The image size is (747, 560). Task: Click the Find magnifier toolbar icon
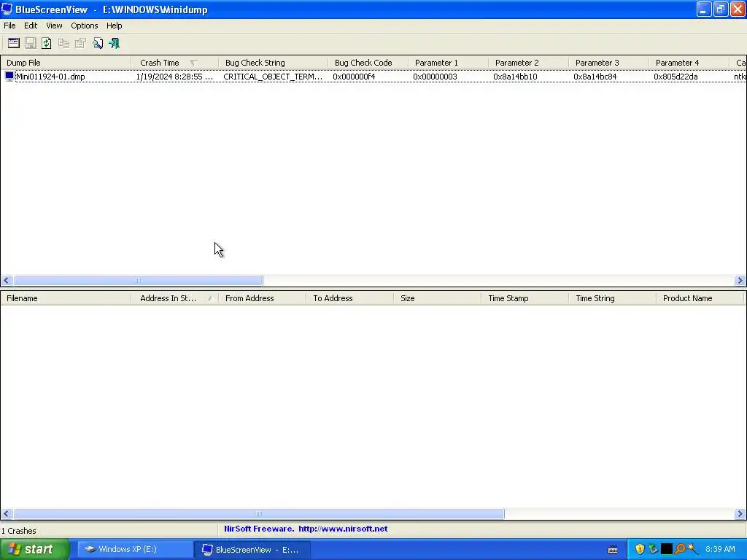point(98,43)
